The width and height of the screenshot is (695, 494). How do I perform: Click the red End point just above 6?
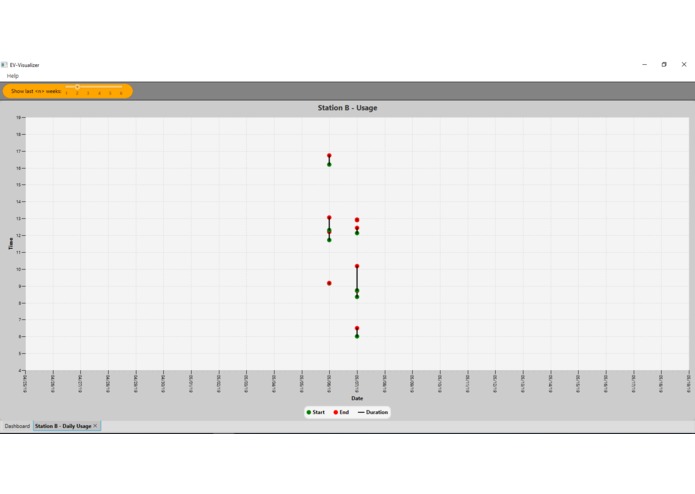357,328
